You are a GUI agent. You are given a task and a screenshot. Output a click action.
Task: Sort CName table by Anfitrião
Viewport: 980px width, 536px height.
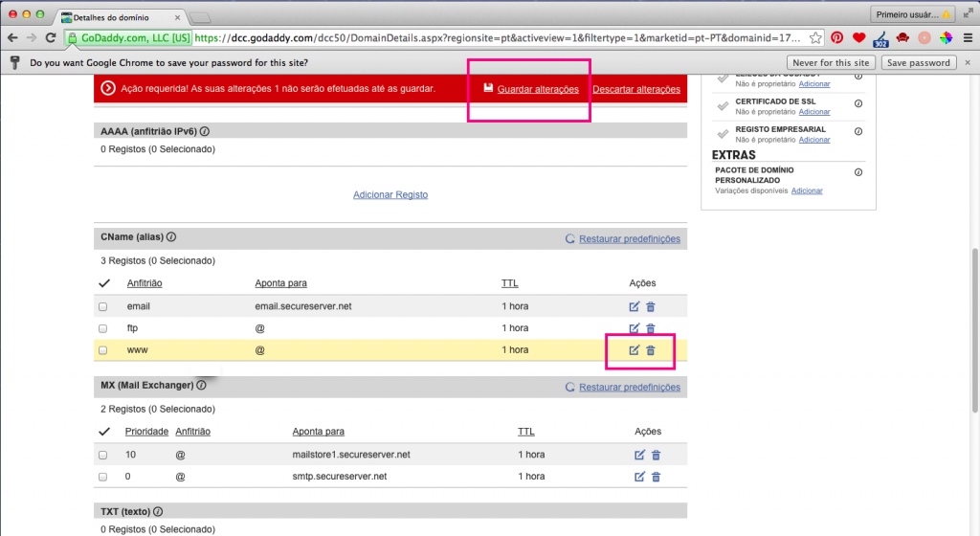pyautogui.click(x=145, y=283)
